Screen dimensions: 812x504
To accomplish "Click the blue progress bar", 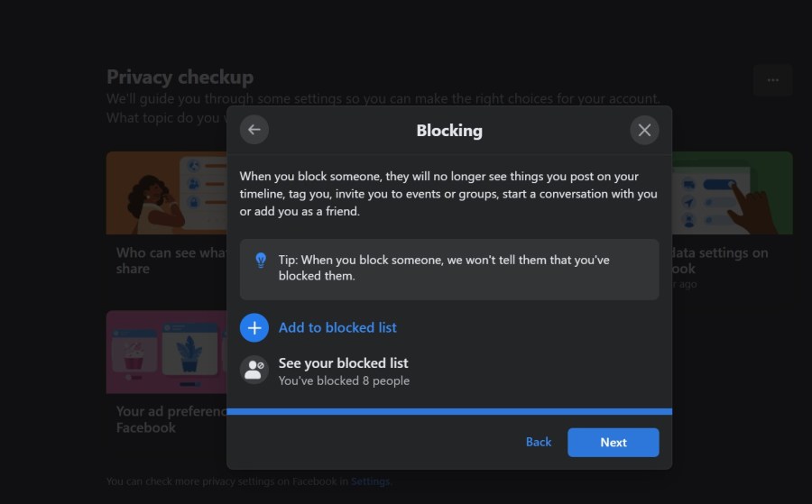I will coord(449,411).
